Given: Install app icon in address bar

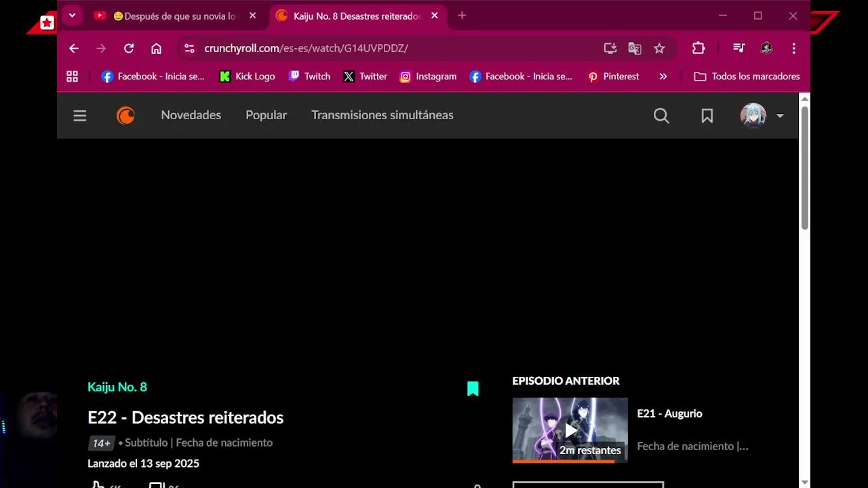Looking at the screenshot, I should pyautogui.click(x=610, y=48).
